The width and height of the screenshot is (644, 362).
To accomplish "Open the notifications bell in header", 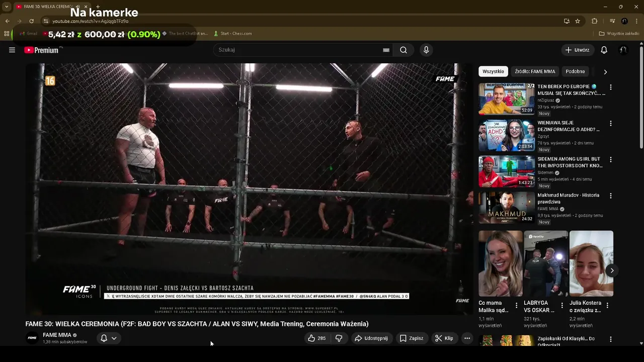I will (x=604, y=50).
